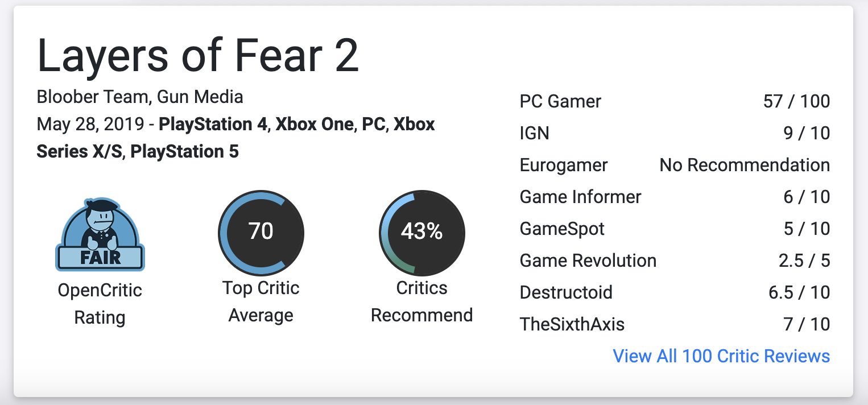The image size is (868, 405).
Task: Click the GameSpot review entry
Action: point(562,229)
